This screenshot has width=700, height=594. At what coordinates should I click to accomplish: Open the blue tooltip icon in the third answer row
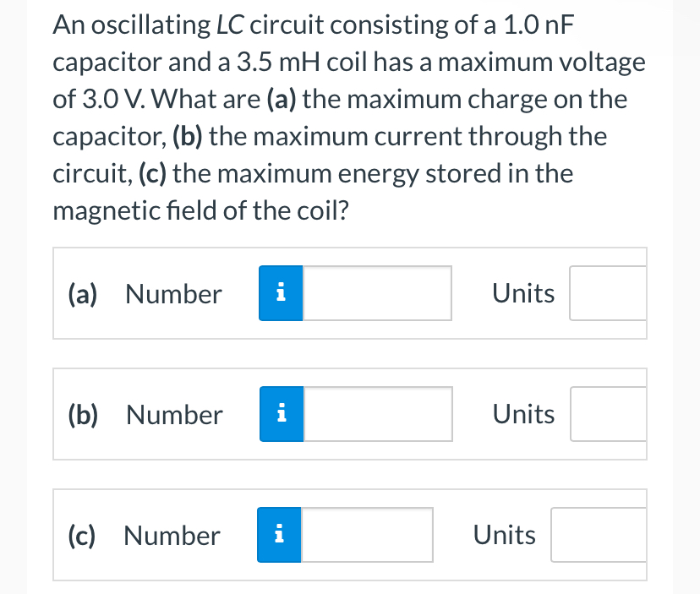pyautogui.click(x=278, y=535)
